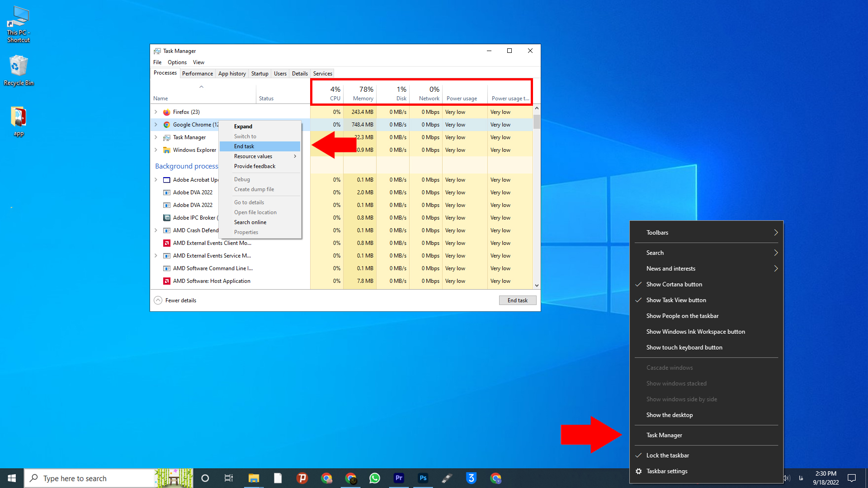The width and height of the screenshot is (868, 488).
Task: Enable Show People on the taskbar
Action: pos(706,316)
